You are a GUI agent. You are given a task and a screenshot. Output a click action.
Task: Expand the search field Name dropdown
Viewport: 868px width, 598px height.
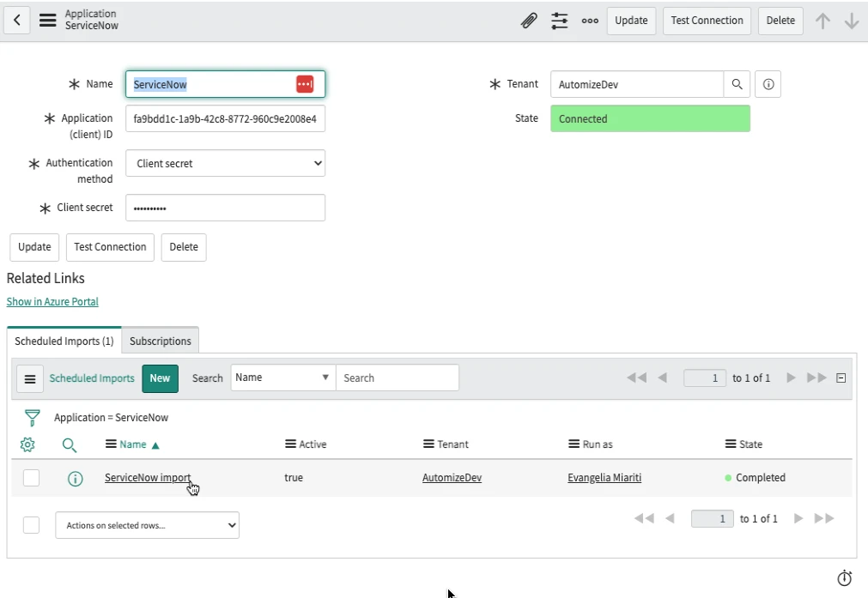click(282, 378)
